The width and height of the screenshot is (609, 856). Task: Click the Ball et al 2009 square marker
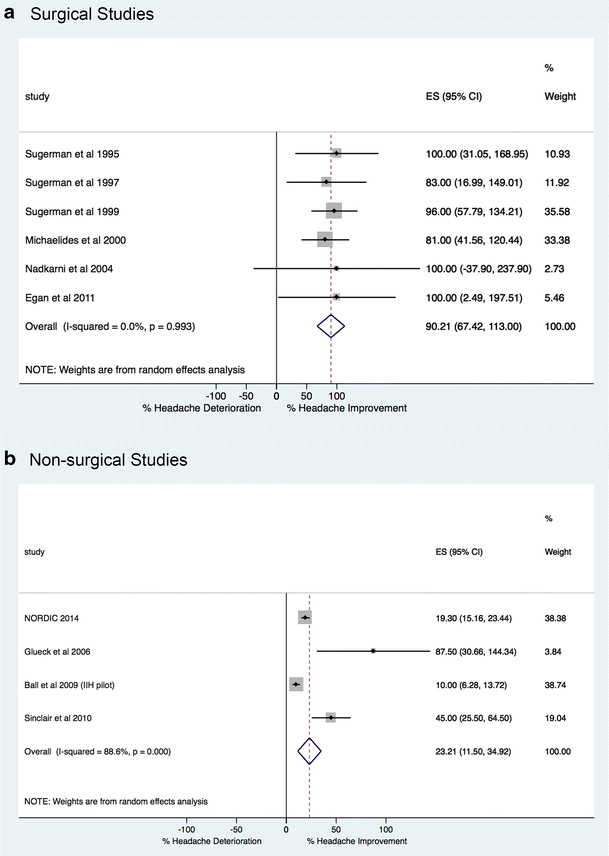click(x=296, y=684)
